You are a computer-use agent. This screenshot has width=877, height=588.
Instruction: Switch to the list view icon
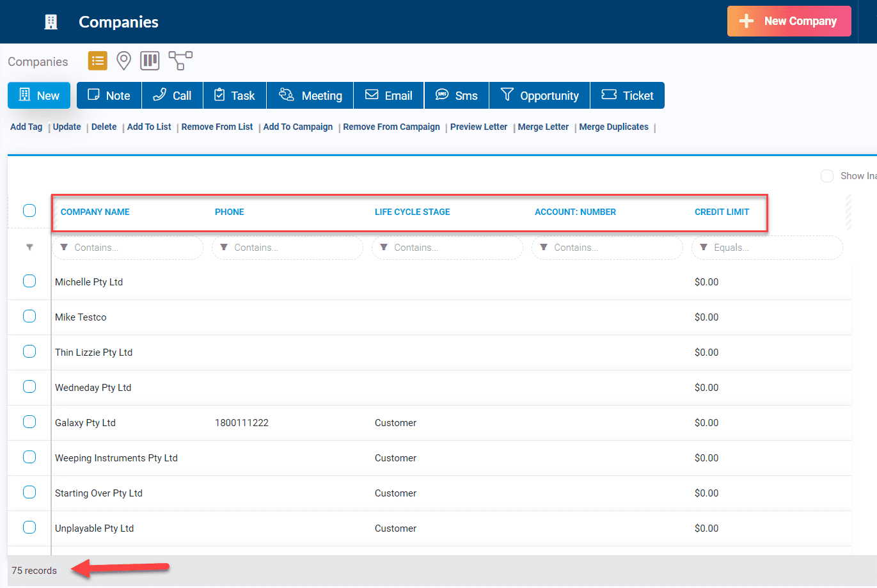97,60
